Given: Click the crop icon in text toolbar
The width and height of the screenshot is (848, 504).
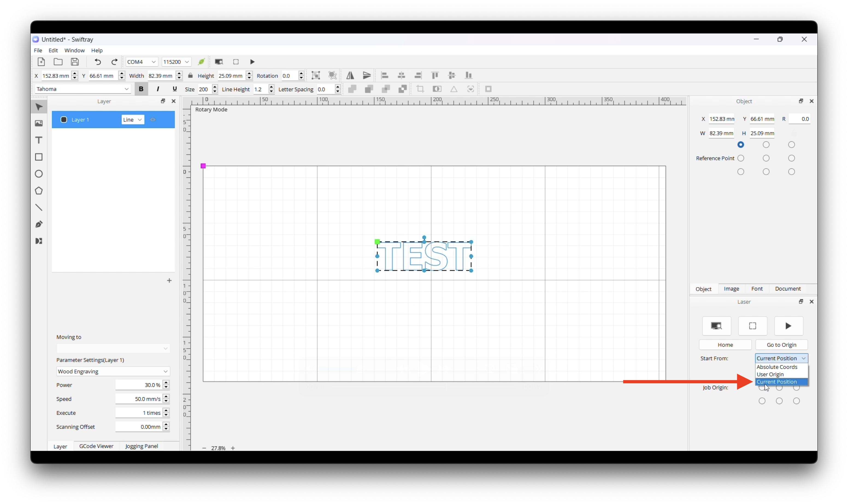Looking at the screenshot, I should (420, 89).
